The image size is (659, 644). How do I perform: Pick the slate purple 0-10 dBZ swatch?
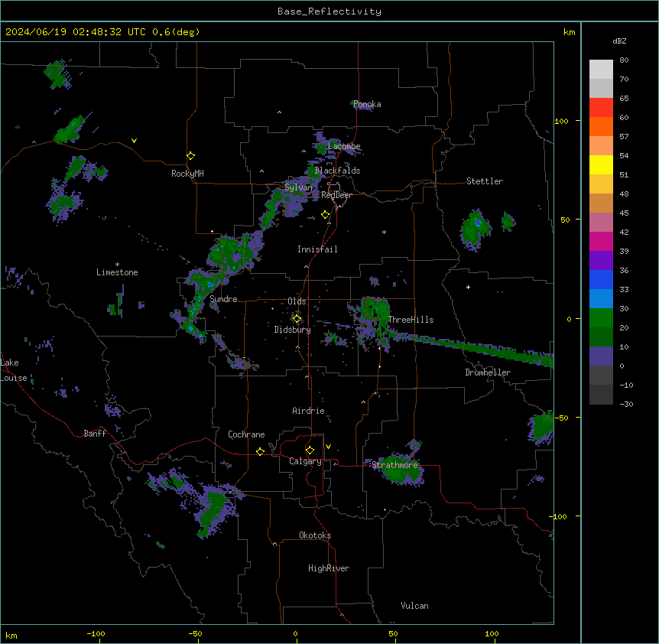(601, 356)
